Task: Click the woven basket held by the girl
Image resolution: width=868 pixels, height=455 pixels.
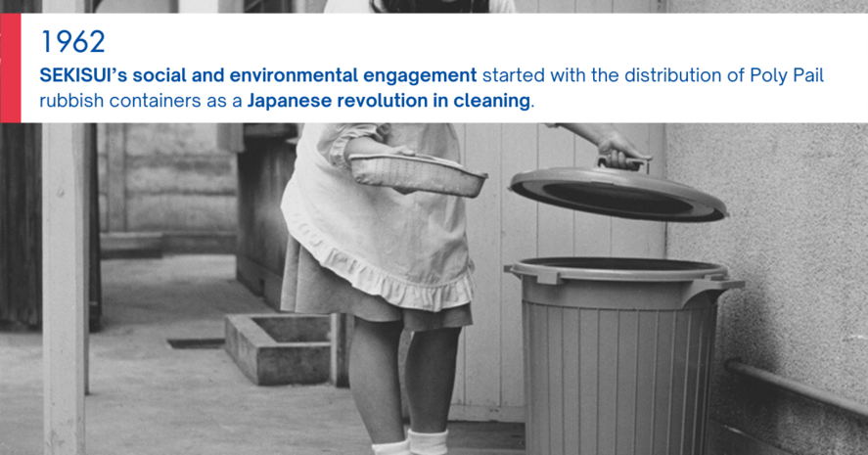Action: [x=418, y=175]
